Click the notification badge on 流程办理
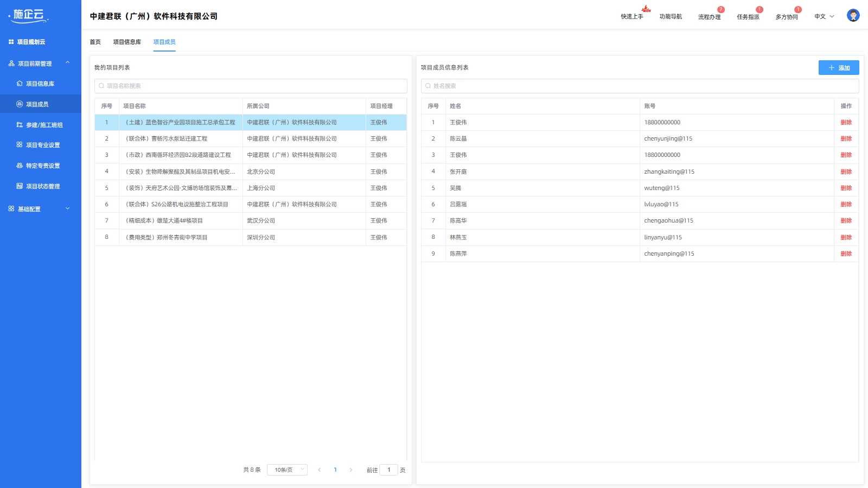868x488 pixels. point(721,10)
